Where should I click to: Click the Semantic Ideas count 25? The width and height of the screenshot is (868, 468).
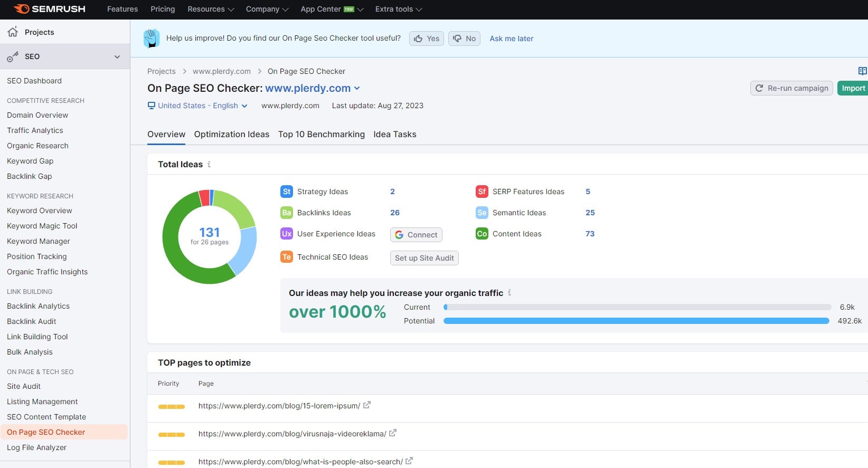pyautogui.click(x=590, y=213)
